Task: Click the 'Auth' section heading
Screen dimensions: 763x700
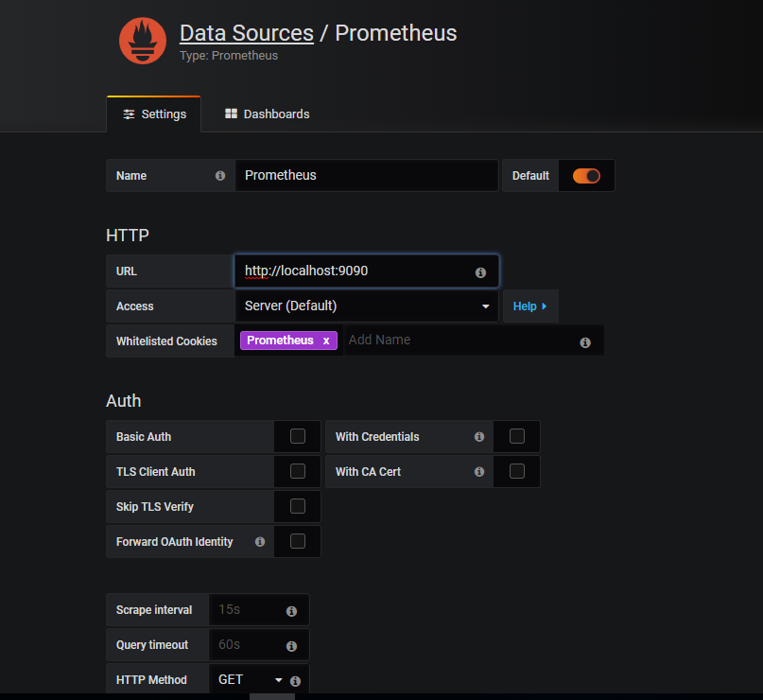Action: pos(124,401)
